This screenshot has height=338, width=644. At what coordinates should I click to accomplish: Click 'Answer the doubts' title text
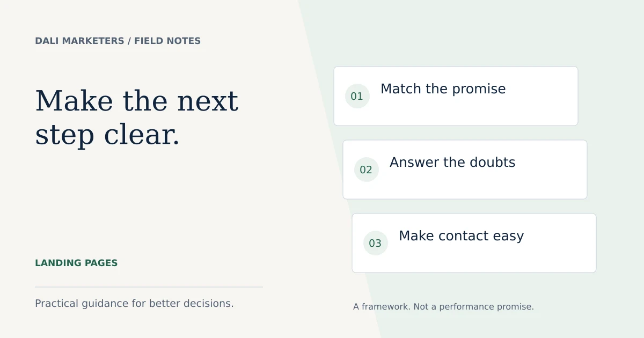click(x=452, y=163)
